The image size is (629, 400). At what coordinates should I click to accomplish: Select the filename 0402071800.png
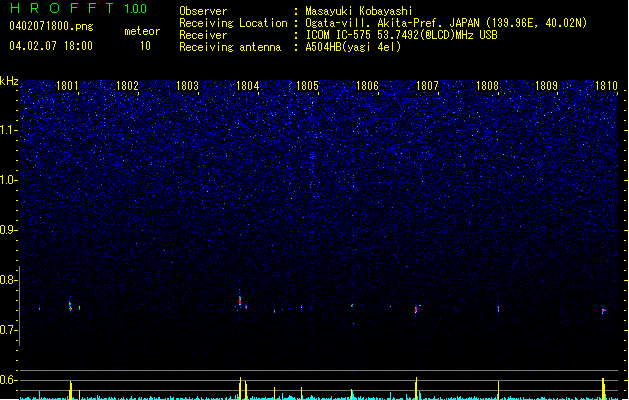click(51, 27)
